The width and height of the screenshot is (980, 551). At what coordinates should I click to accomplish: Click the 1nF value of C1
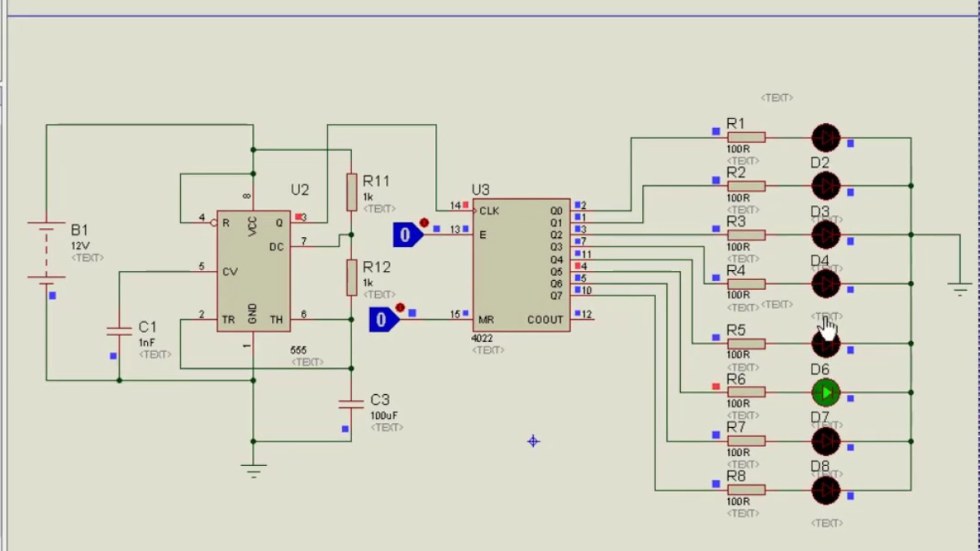[147, 343]
